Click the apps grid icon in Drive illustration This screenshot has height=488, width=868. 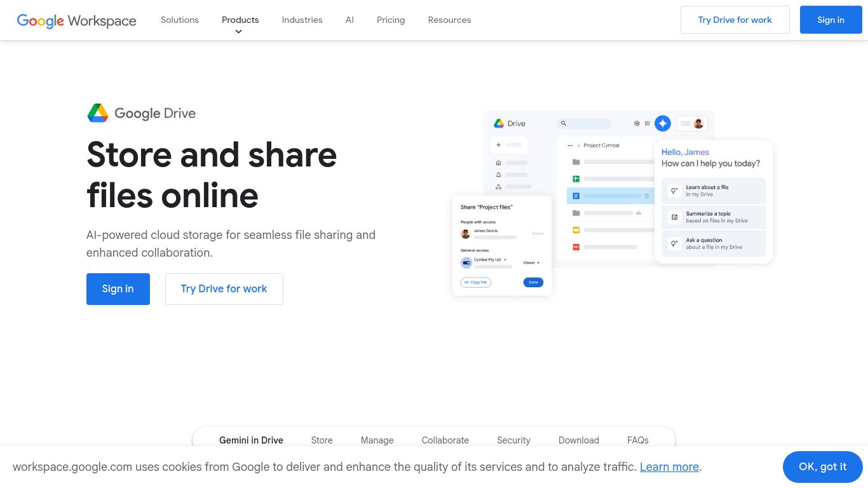[x=648, y=123]
